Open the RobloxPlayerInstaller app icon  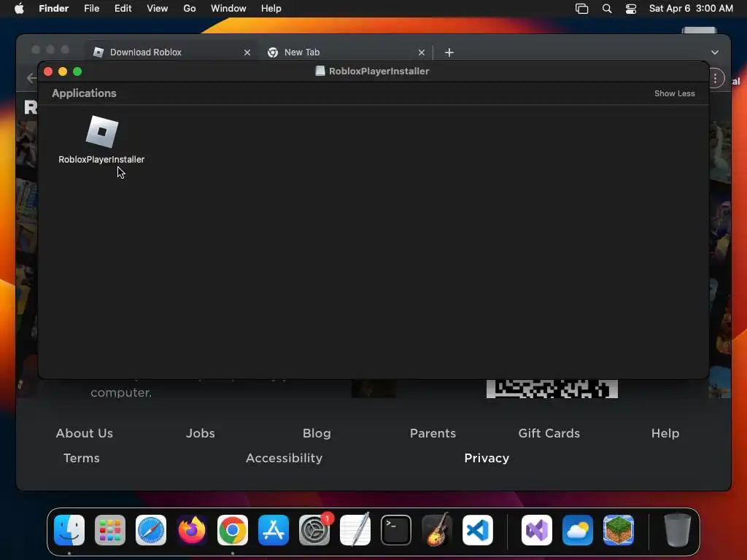(102, 131)
